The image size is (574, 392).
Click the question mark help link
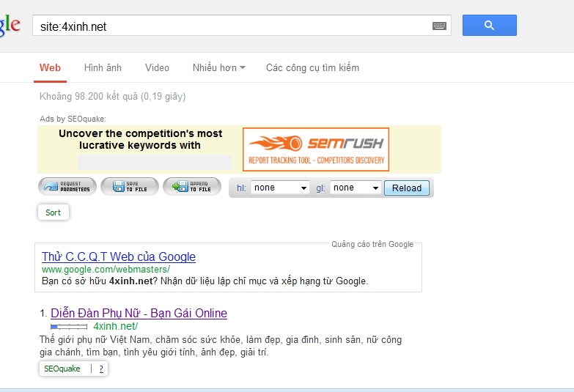pos(101,369)
